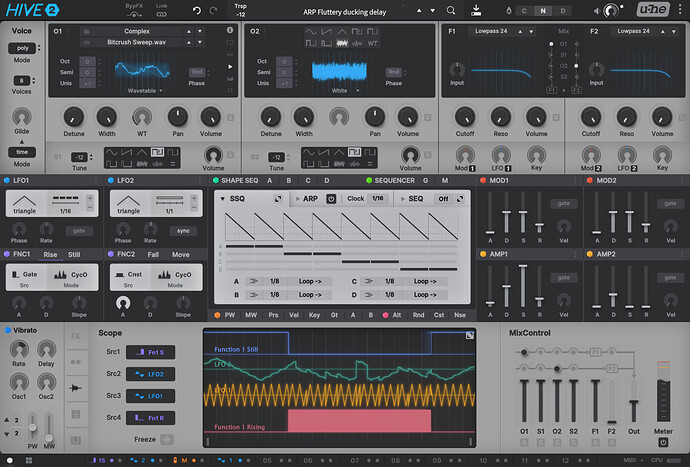Click the u-he logo badge
Screen dimensions: 690x467
[x=653, y=10]
